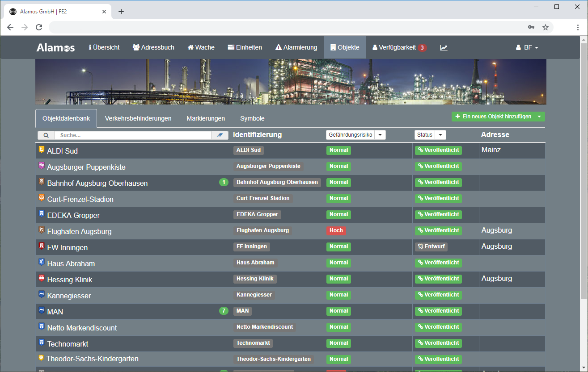This screenshot has width=588, height=372.
Task: Click the ALDI Süd object icon
Action: 42,150
